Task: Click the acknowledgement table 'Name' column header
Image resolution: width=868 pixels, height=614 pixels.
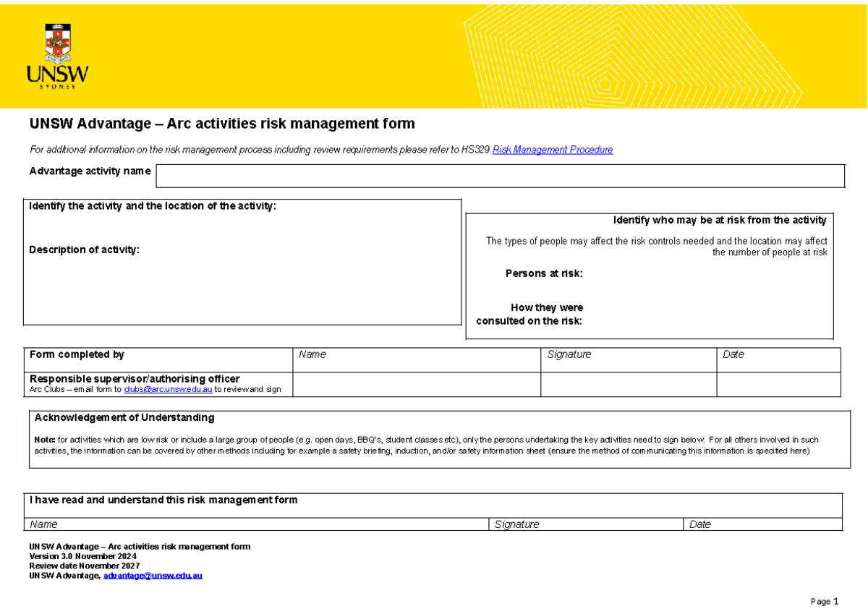Action: 43,524
